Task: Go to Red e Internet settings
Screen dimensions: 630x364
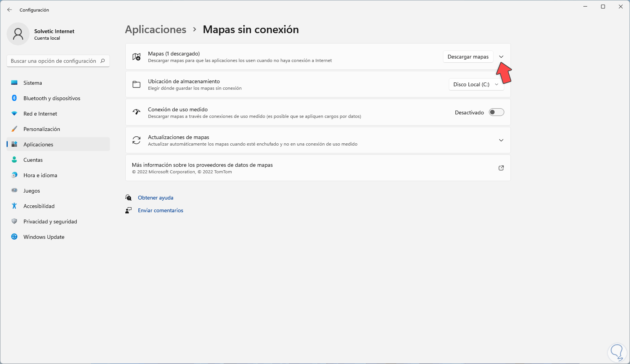Action: [x=40, y=114]
